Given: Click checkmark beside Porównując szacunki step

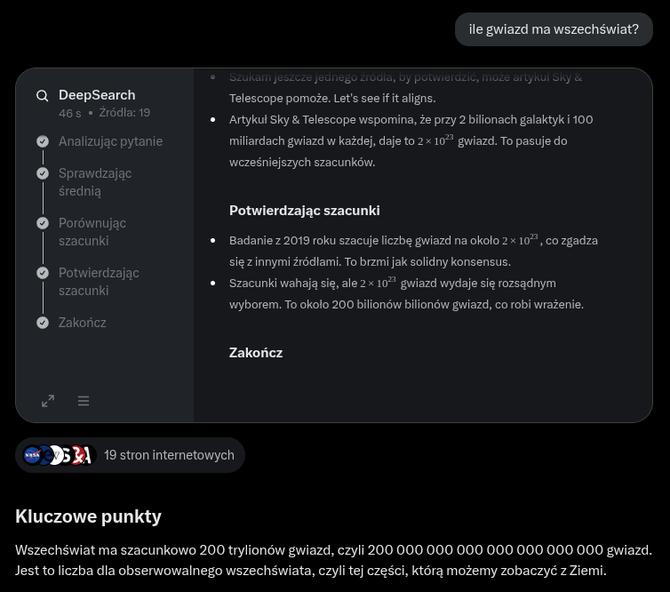Looking at the screenshot, I should point(42,223).
